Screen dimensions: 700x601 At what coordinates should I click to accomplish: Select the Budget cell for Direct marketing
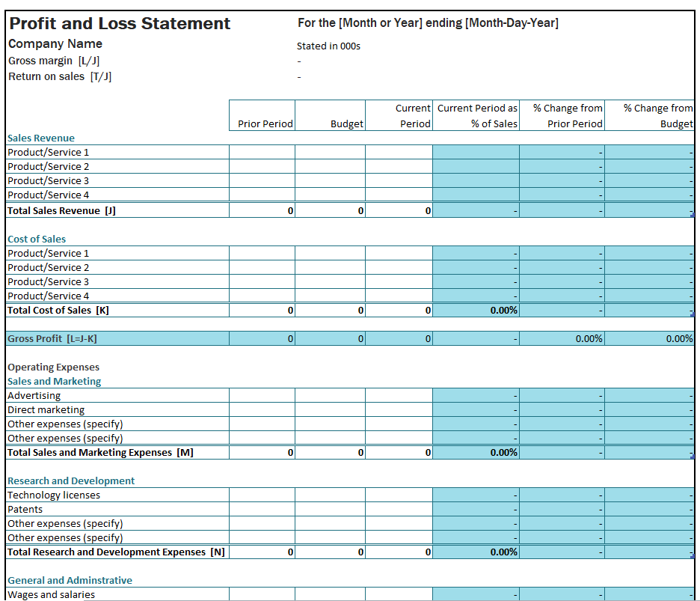coord(330,409)
